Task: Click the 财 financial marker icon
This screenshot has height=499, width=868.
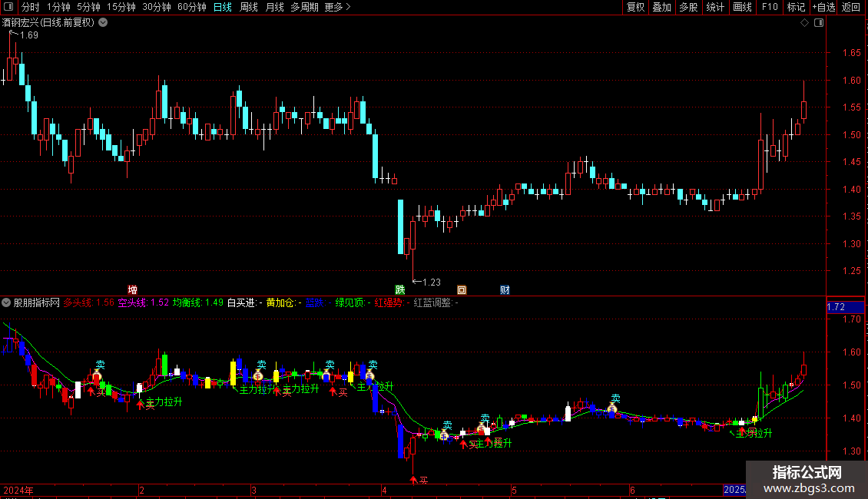Action: [x=505, y=290]
